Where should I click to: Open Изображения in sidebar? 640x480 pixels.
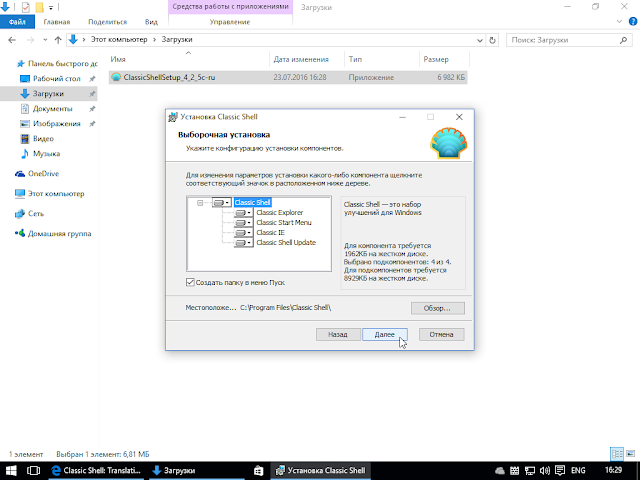tap(50, 124)
